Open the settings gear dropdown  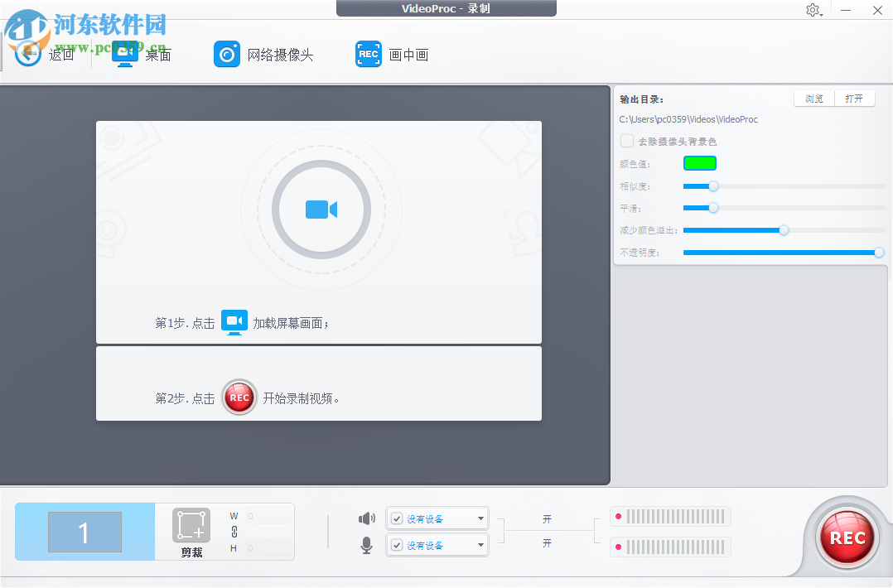pyautogui.click(x=813, y=10)
